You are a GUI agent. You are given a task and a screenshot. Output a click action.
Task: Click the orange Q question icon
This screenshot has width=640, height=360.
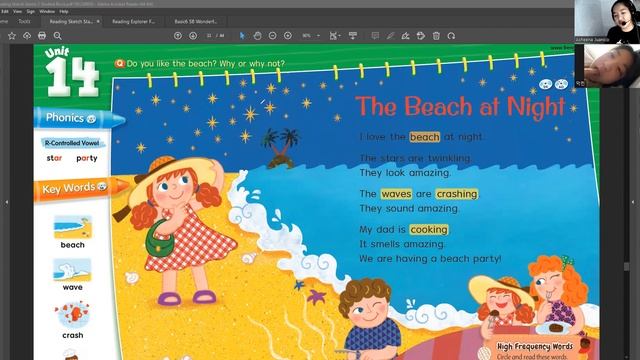(120, 64)
